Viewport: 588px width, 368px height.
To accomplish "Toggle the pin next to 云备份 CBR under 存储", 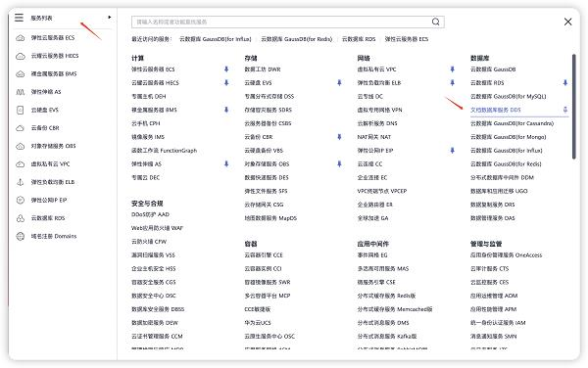I will click(339, 137).
